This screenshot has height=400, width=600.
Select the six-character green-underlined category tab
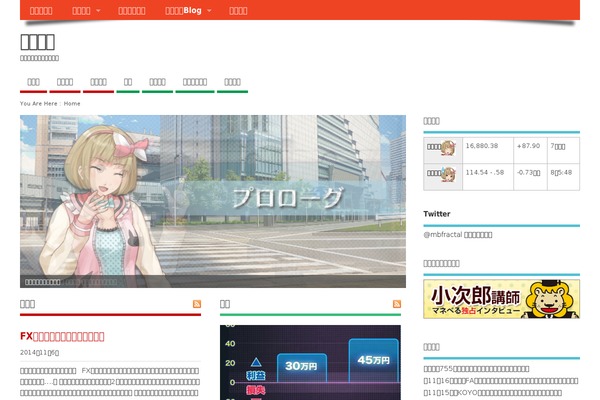click(195, 82)
